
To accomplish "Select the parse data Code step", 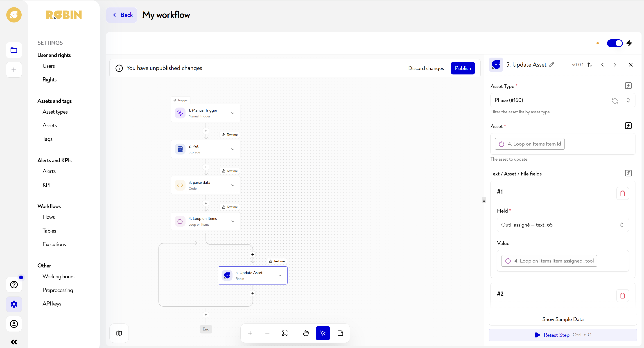I will (206, 185).
